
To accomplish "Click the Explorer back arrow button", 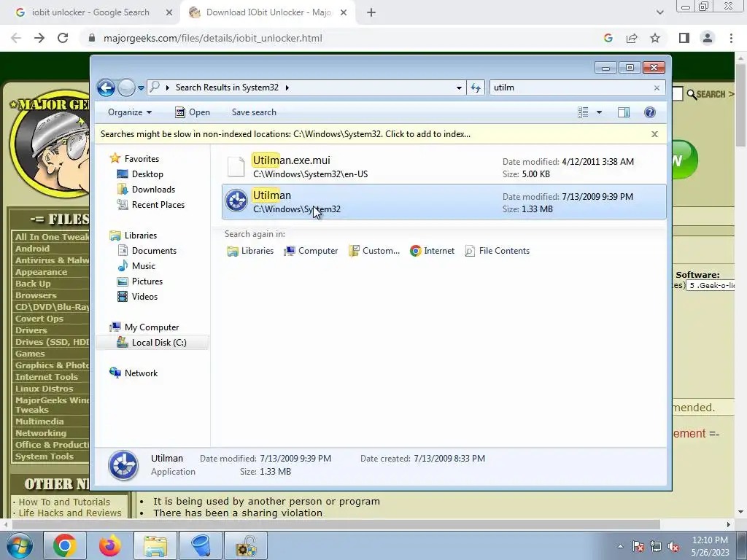I will (106, 87).
